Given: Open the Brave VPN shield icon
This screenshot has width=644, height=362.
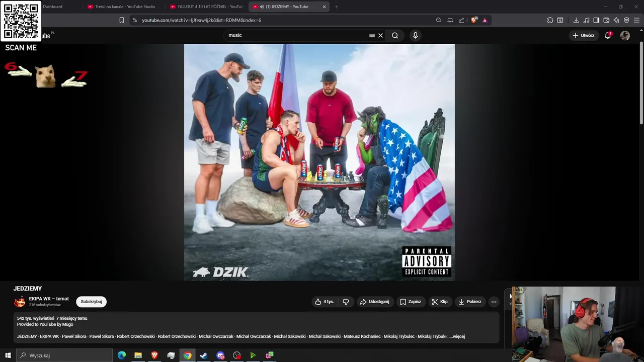Looking at the screenshot, I should click(x=626, y=20).
